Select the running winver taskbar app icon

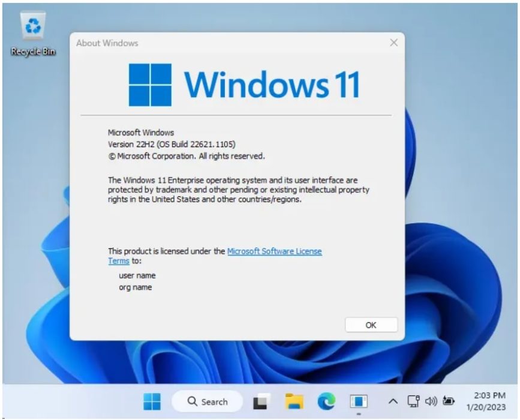(359, 402)
